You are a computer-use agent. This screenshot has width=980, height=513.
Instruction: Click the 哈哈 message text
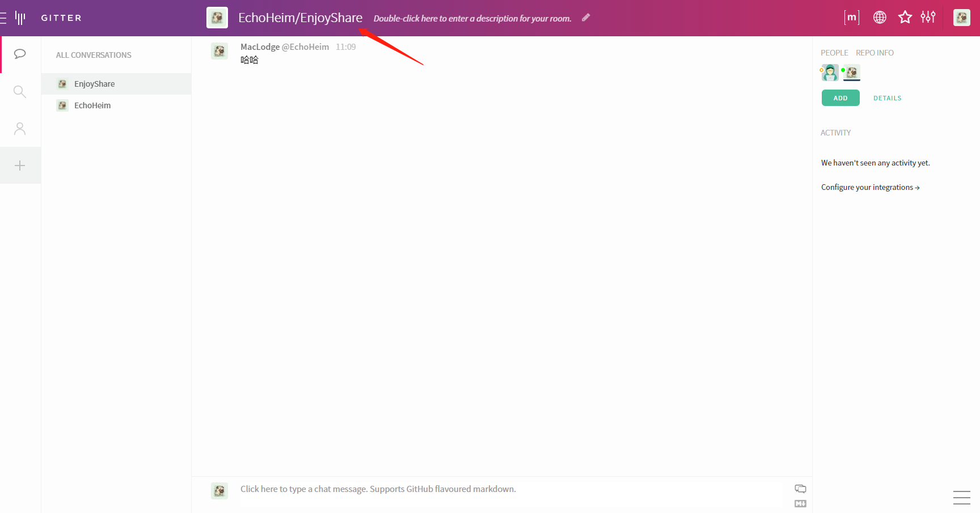point(250,60)
